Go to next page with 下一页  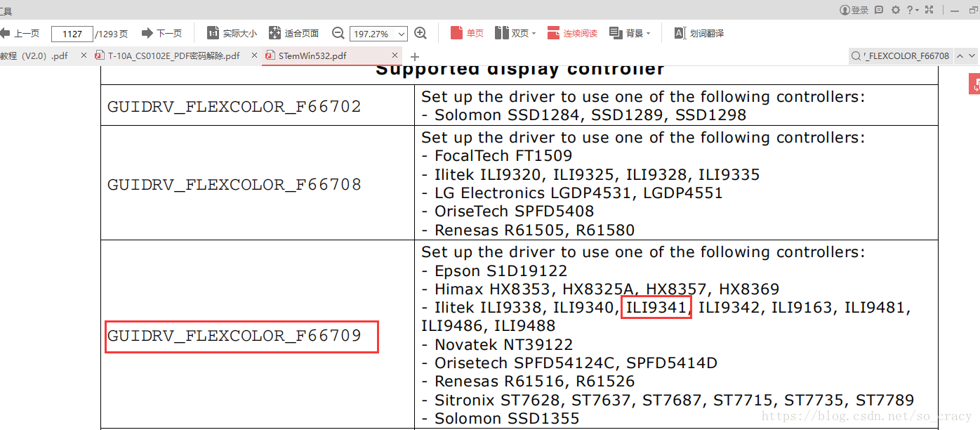pos(161,33)
